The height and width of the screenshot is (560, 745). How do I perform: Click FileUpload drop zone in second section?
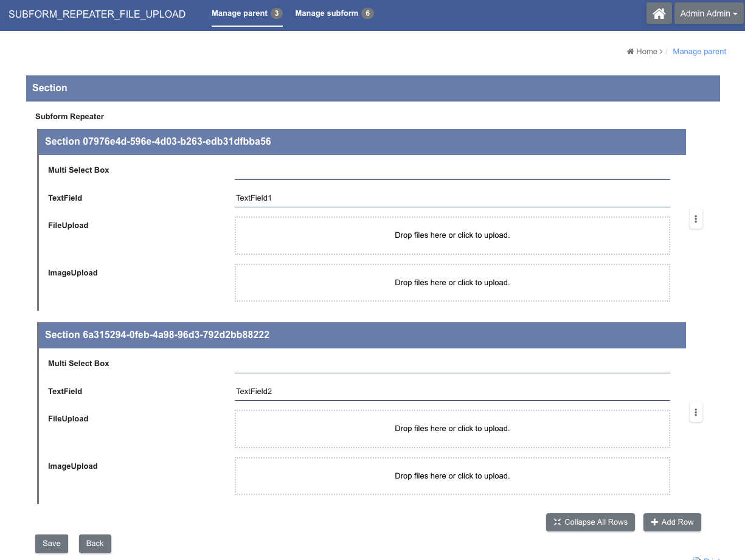click(452, 429)
